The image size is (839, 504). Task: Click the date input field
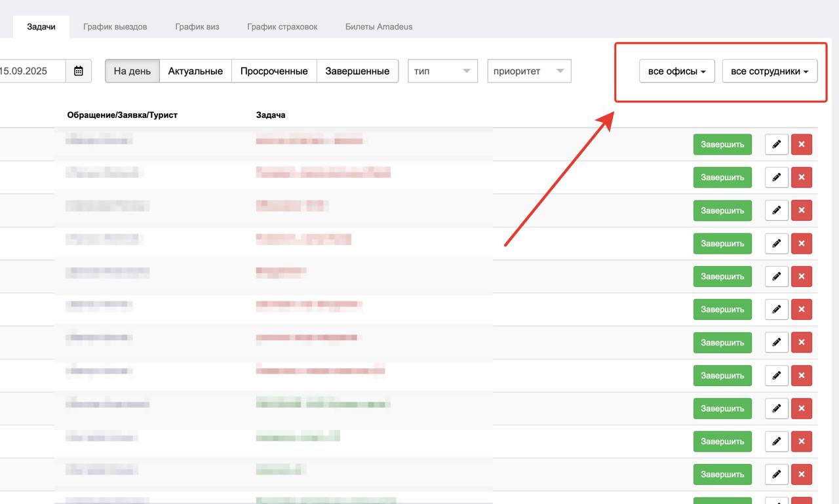tap(29, 71)
